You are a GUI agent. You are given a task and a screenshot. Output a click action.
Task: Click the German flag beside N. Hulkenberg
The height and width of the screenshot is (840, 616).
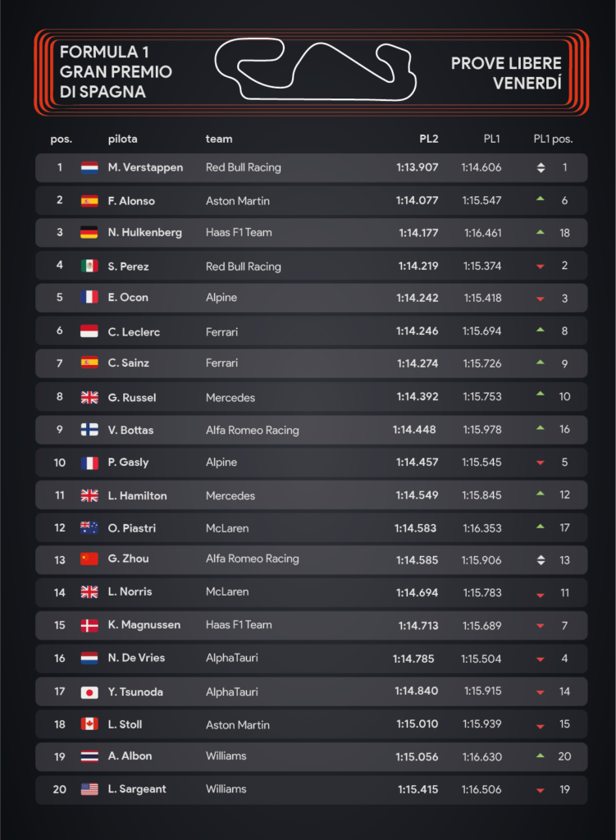click(x=89, y=232)
